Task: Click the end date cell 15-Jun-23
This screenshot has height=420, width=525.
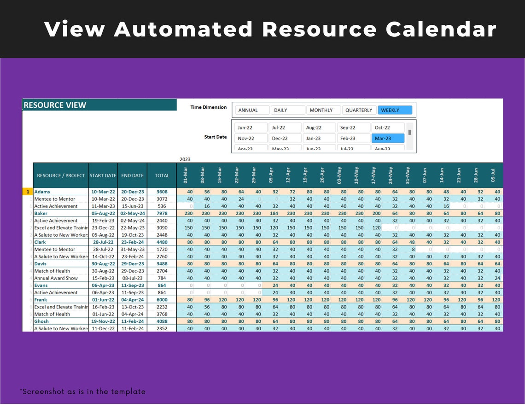Action: click(132, 206)
